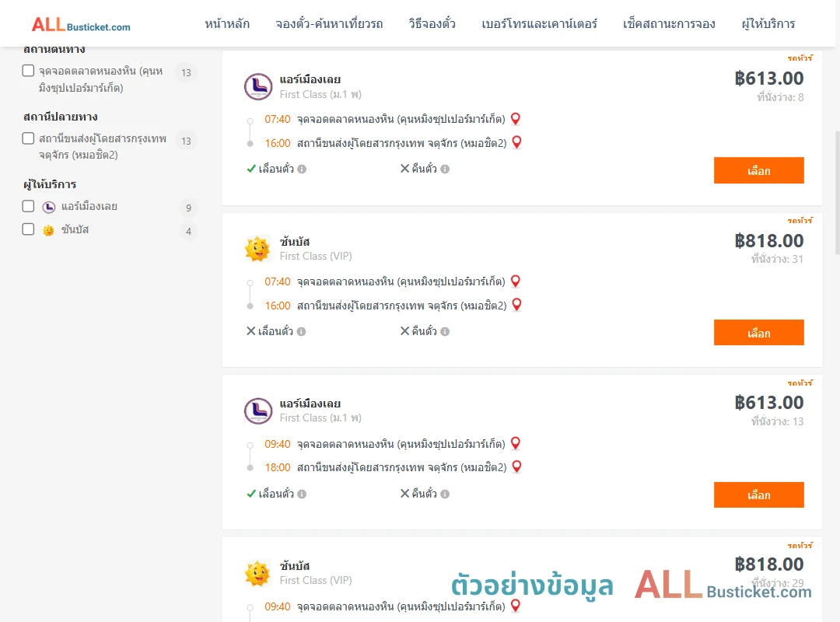This screenshot has height=622, width=840.
Task: Click ที่นั่งว่าง: 31 seat count
Action: click(x=777, y=260)
